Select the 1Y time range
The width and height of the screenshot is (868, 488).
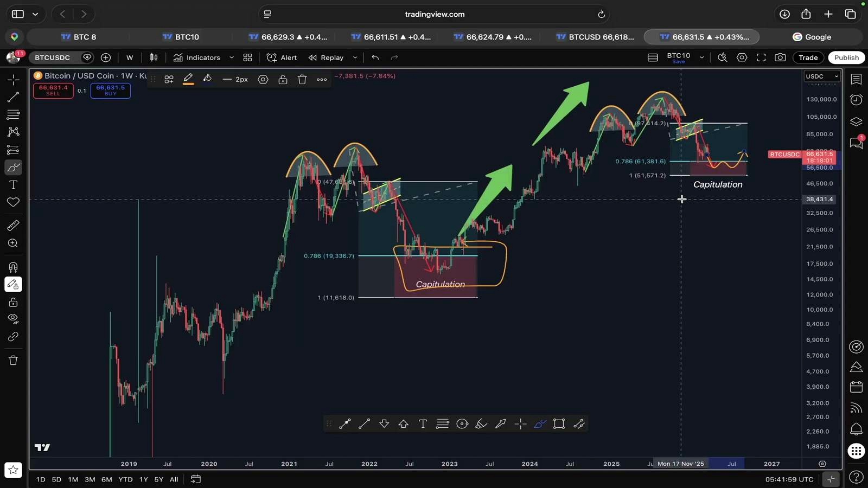143,479
